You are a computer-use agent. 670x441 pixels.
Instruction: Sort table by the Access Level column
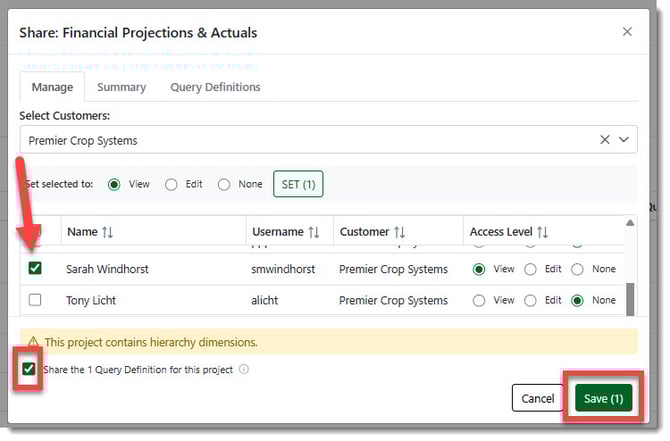(542, 232)
